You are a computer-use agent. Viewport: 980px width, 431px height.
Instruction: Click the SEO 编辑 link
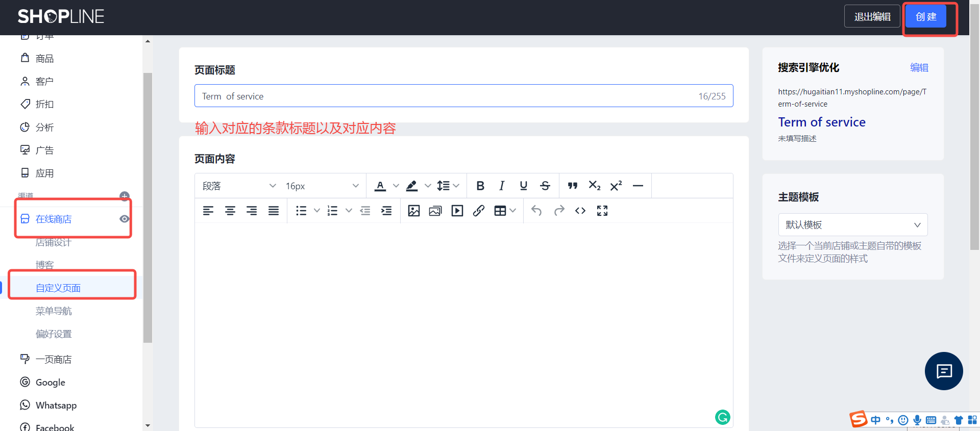(919, 68)
